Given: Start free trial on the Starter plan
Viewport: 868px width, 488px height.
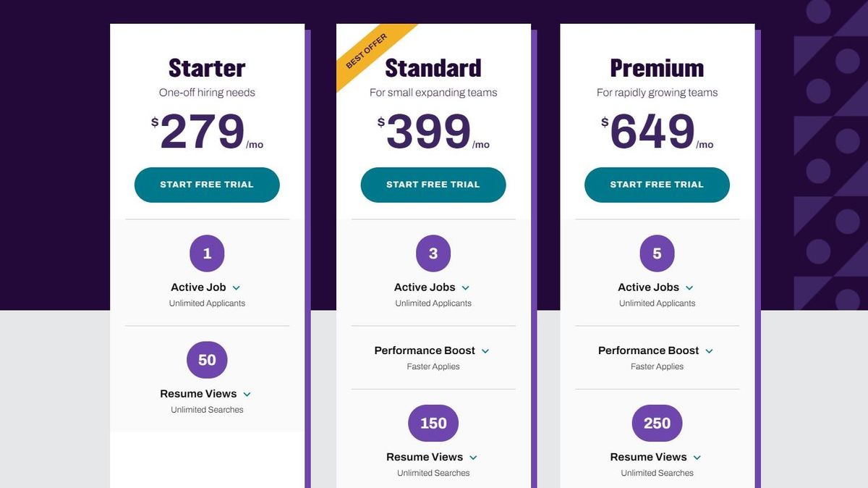Looking at the screenshot, I should 207,185.
